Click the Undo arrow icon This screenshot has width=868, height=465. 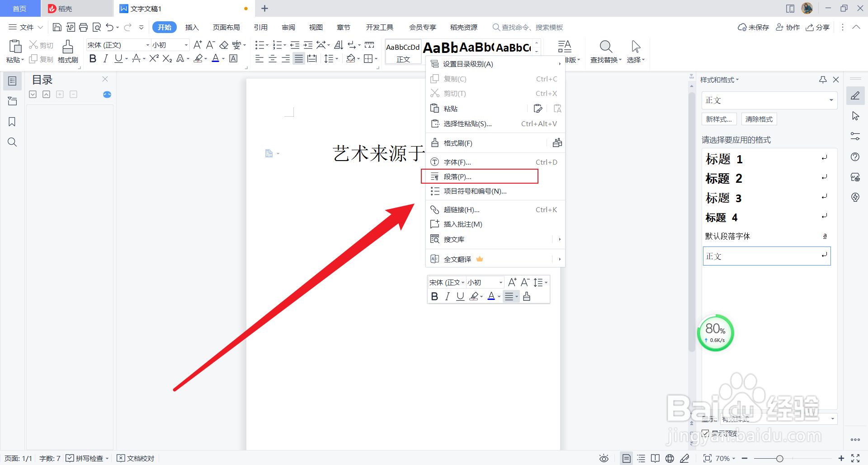(x=109, y=27)
